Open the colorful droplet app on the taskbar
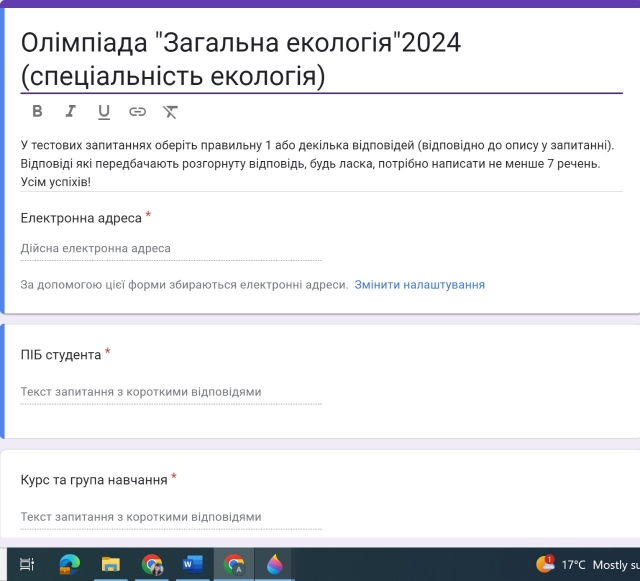The image size is (640, 581). (x=275, y=564)
